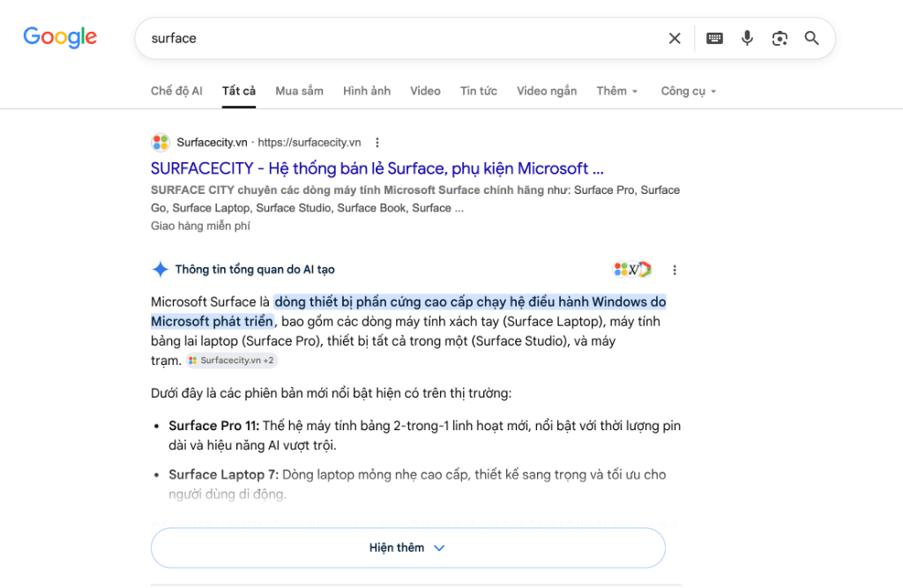
Task: Open the Mua sắm tab
Action: pyautogui.click(x=300, y=91)
